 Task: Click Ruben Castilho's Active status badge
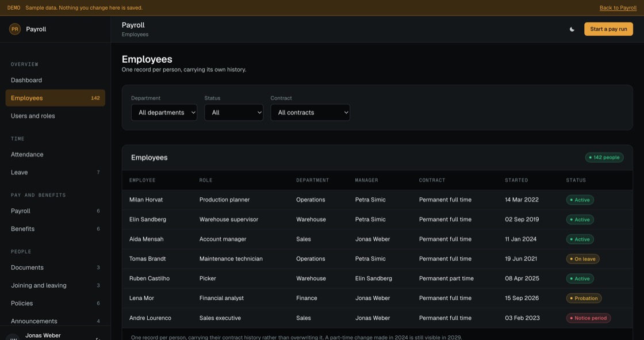point(580,279)
